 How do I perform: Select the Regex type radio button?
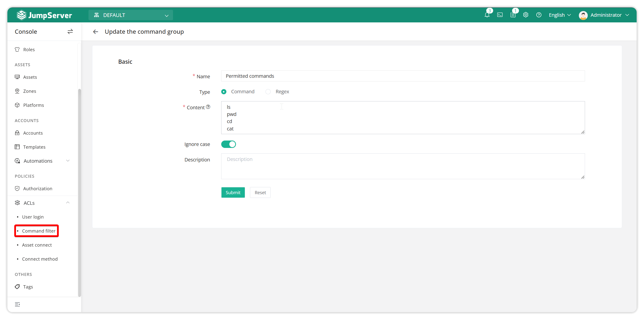[x=268, y=92]
